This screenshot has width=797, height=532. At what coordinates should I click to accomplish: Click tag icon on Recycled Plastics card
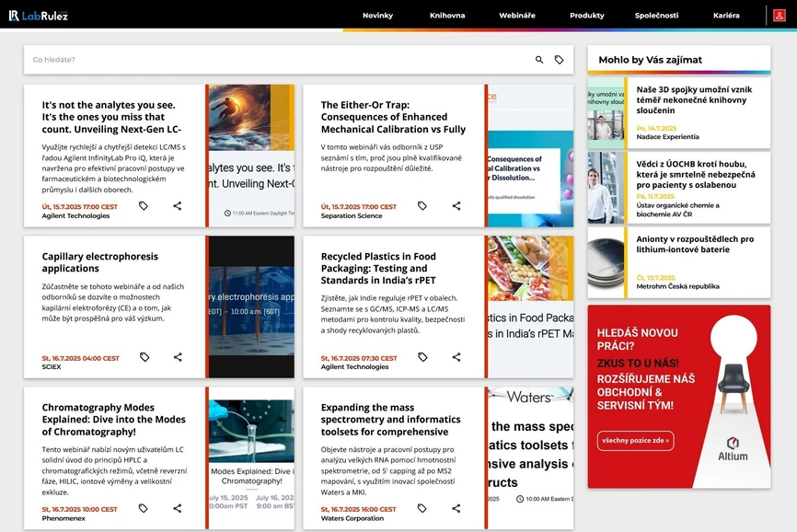[x=422, y=357]
